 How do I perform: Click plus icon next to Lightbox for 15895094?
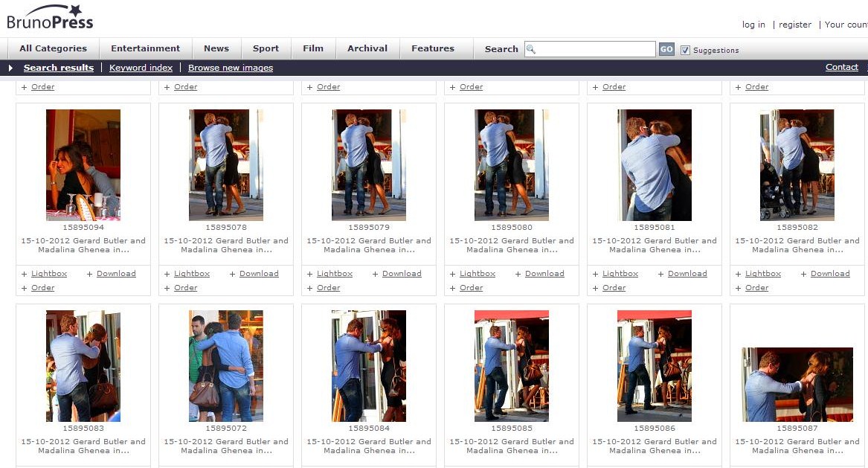tap(24, 274)
